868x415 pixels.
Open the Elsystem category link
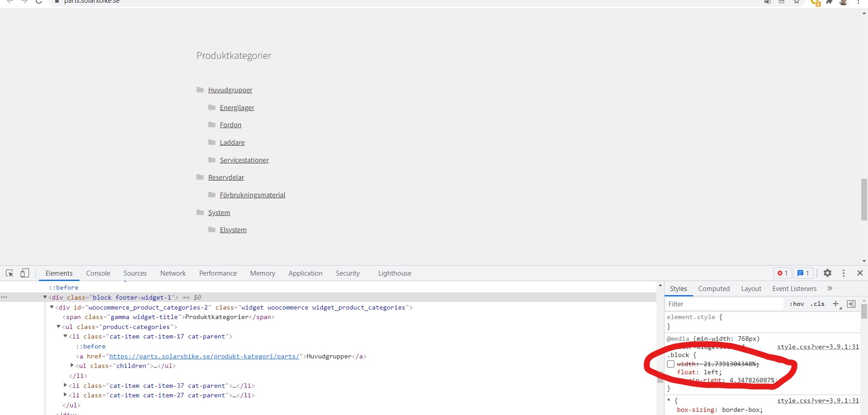pyautogui.click(x=233, y=230)
